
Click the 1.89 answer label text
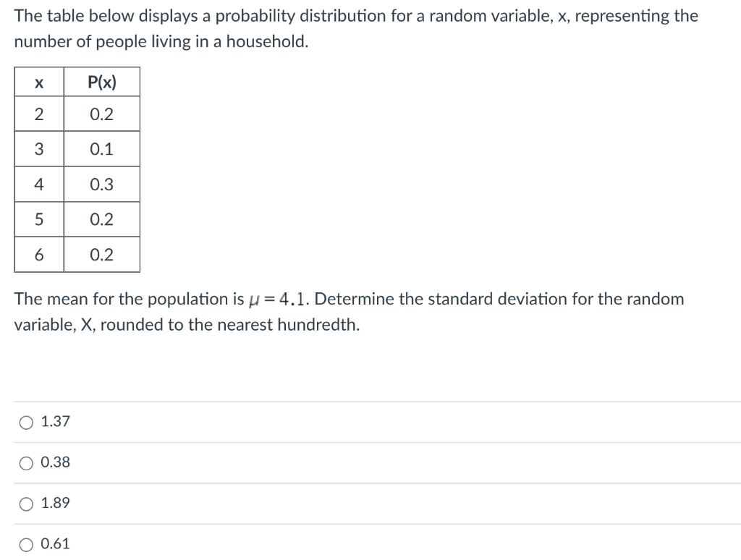pos(56,503)
